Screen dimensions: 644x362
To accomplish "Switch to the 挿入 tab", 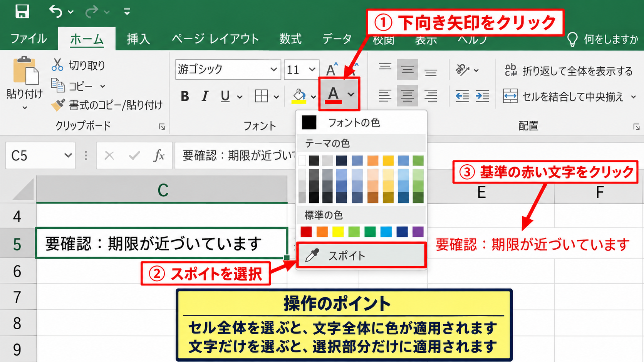I will click(x=138, y=39).
